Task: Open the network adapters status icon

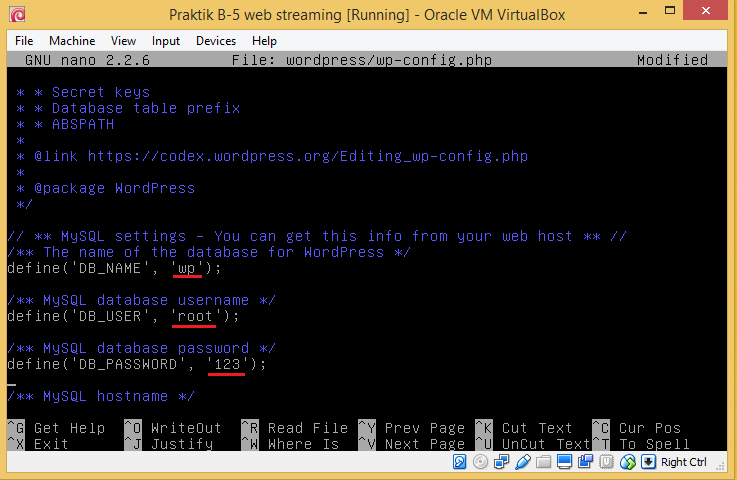Action: point(501,462)
